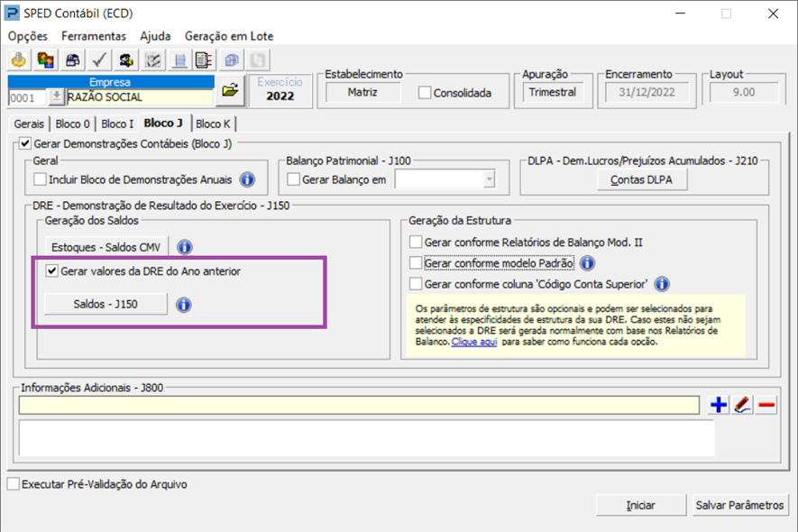This screenshot has width=798, height=532.
Task: Click info icon beside Gerar conforme modelo Padrão
Action: 587,263
